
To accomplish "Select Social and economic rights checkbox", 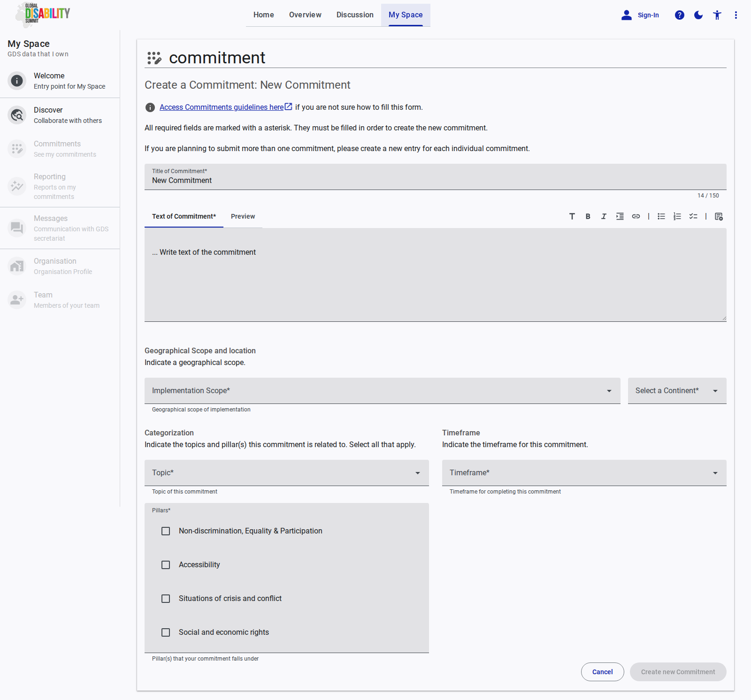I will click(x=166, y=632).
